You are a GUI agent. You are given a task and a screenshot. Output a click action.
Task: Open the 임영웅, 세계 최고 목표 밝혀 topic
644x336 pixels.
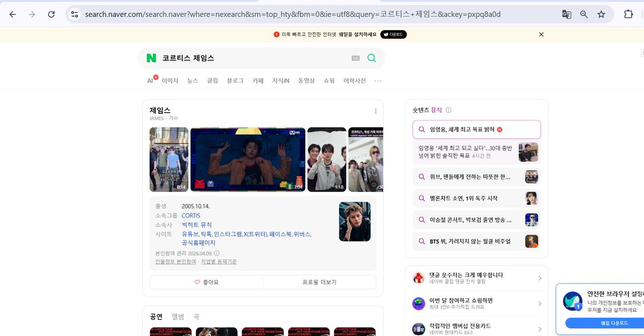tap(476, 130)
